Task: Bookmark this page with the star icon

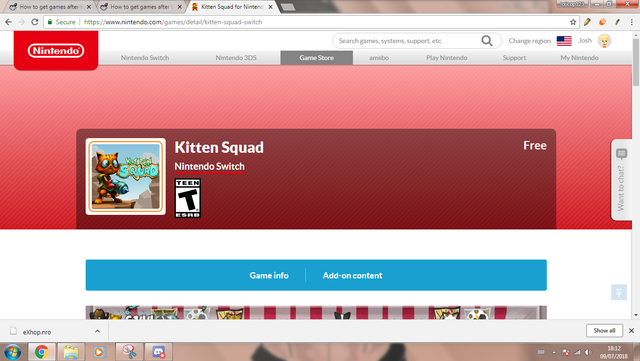Action: point(573,22)
